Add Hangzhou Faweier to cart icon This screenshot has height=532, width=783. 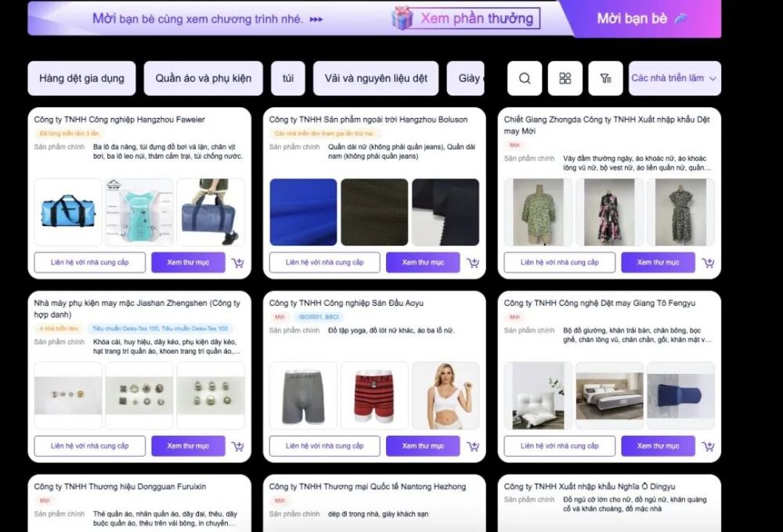point(238,263)
